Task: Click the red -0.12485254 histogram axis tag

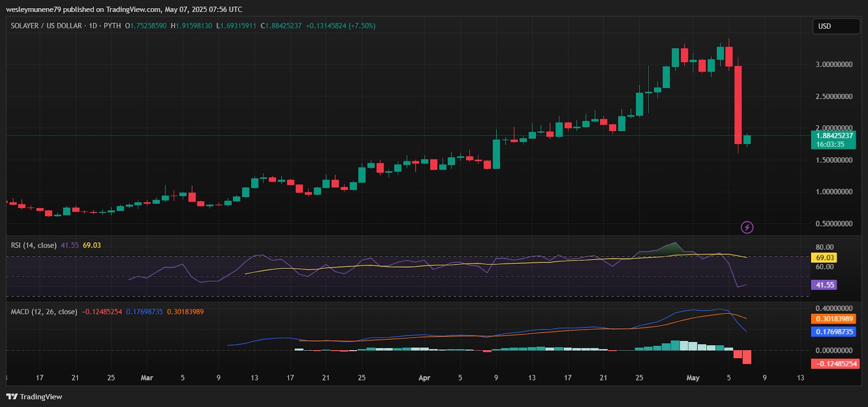Action: click(x=834, y=363)
